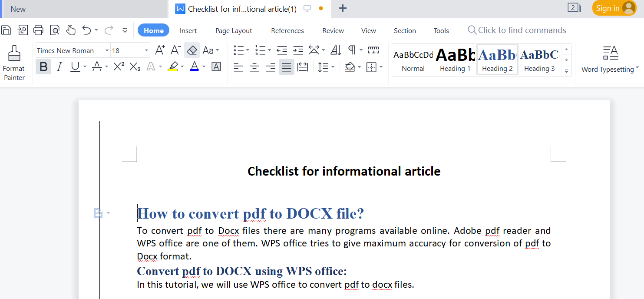Click the Sign in button
The image size is (644, 299).
[614, 8]
